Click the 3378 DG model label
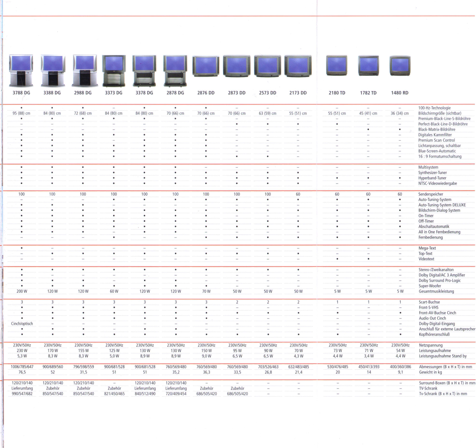This screenshot has height=448, width=476. pos(144,93)
